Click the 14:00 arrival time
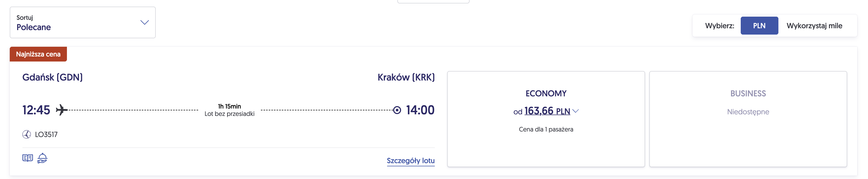The width and height of the screenshot is (868, 179). [x=420, y=110]
